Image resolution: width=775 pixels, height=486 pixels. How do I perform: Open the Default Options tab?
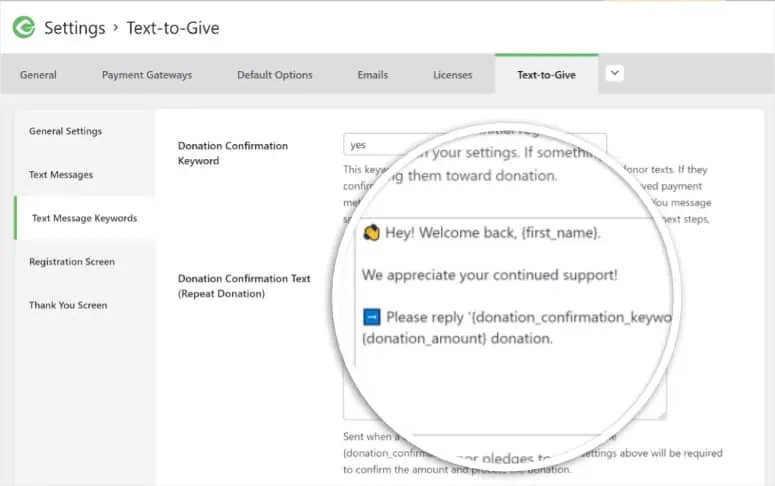click(275, 75)
